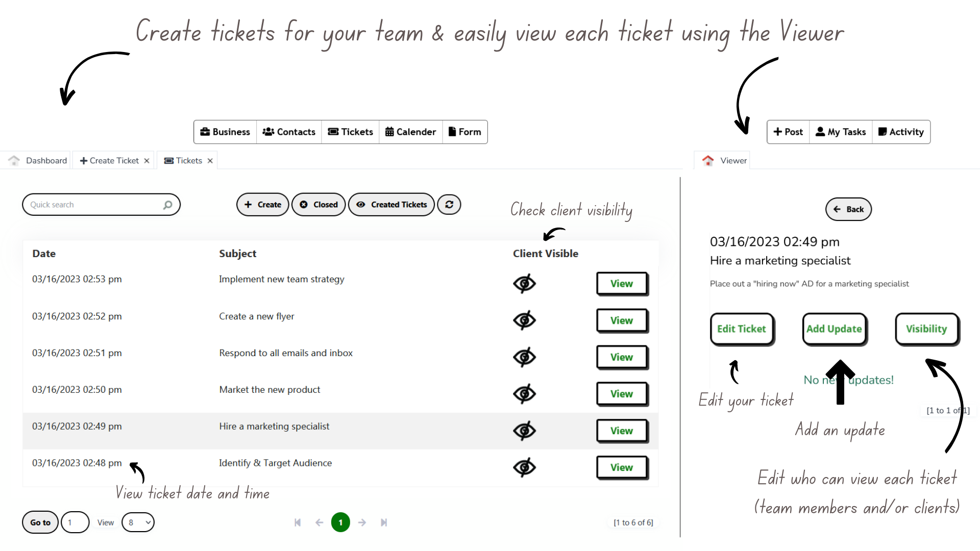The image size is (980, 551).
Task: Go to the first page arrow
Action: (x=298, y=522)
